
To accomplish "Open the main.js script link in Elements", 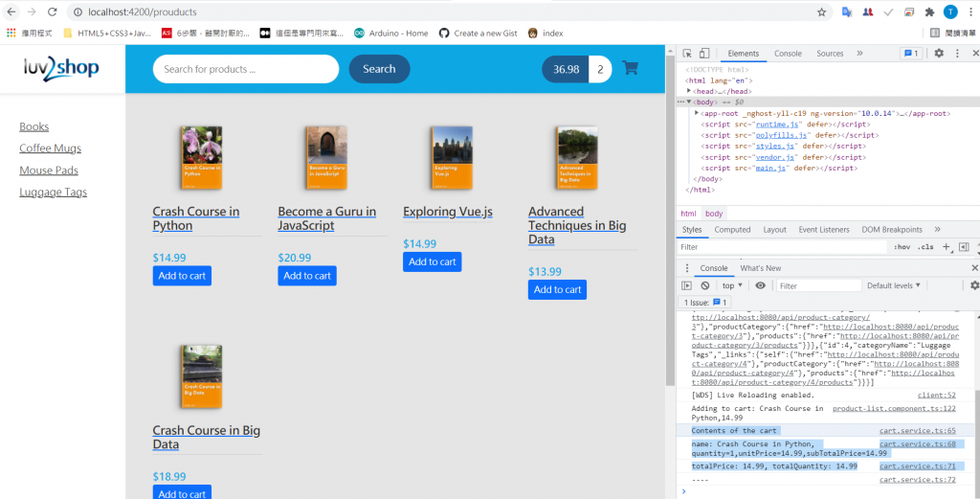I will pos(770,169).
